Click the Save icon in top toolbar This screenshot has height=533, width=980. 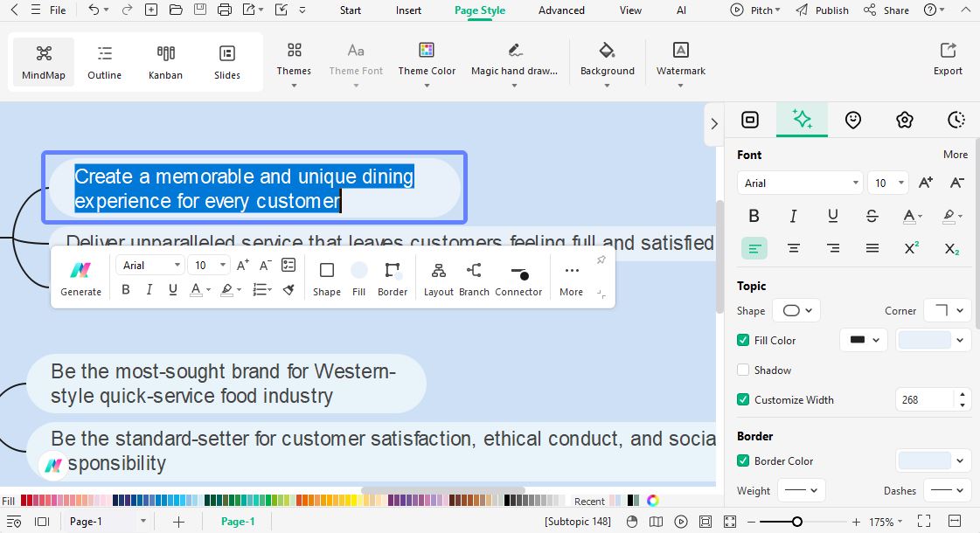point(200,10)
